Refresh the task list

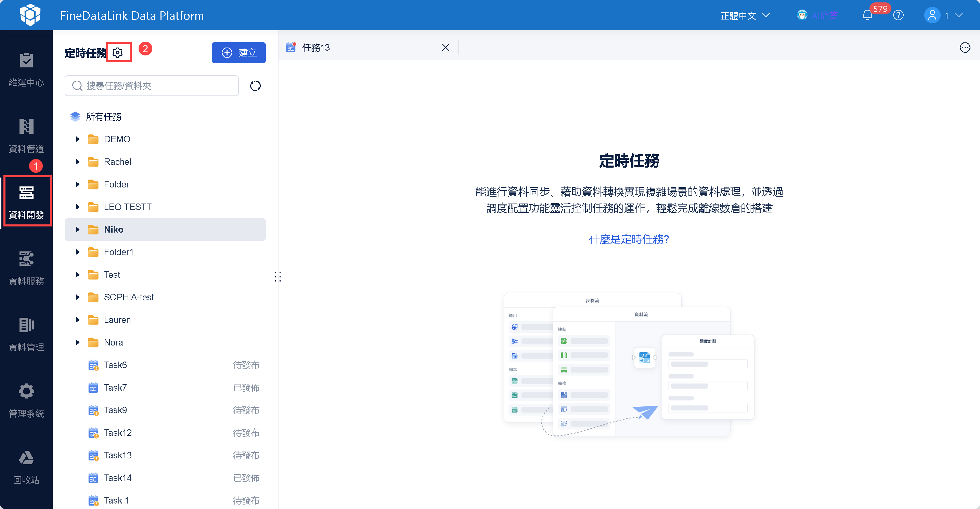[x=255, y=86]
